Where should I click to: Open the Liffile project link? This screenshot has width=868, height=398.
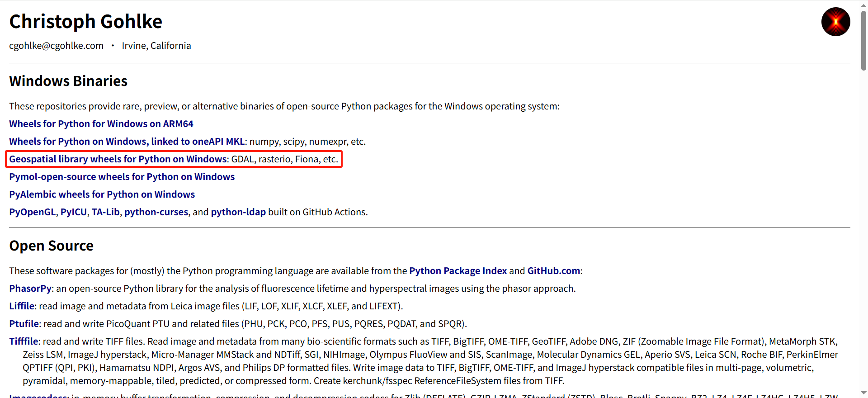click(x=22, y=306)
